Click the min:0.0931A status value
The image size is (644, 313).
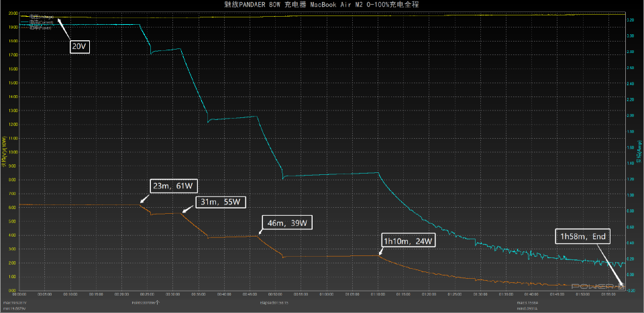pos(528,308)
